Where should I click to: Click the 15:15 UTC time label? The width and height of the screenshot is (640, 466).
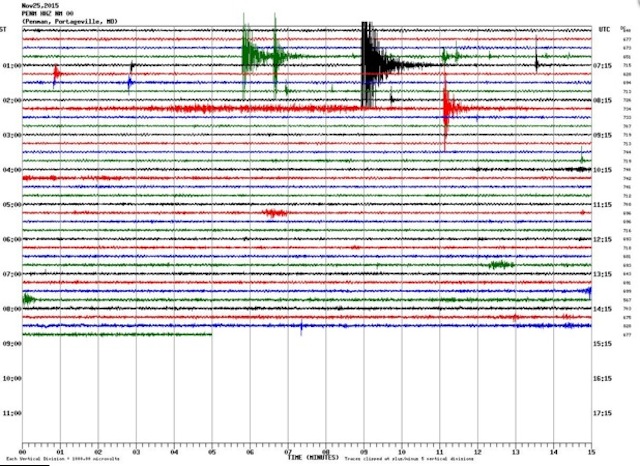tap(602, 344)
